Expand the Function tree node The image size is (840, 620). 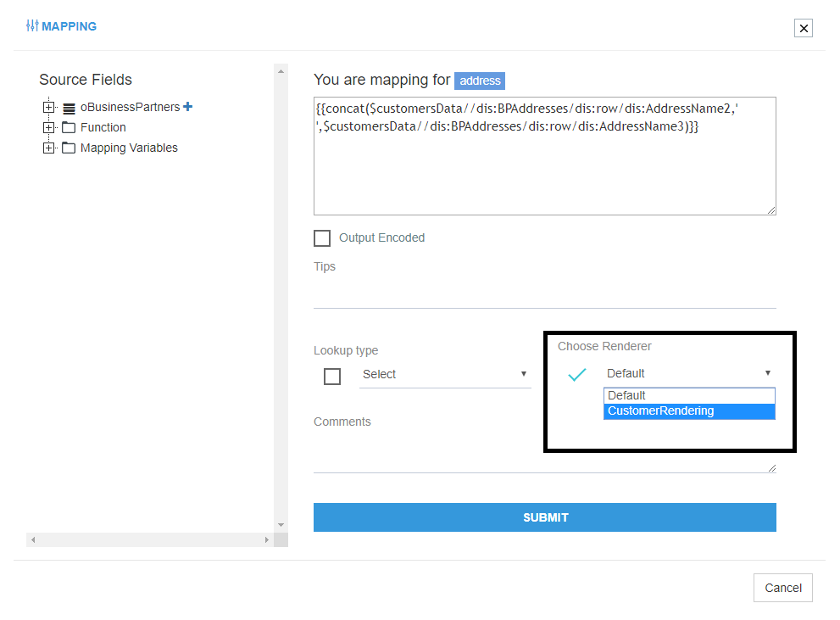pos(48,127)
